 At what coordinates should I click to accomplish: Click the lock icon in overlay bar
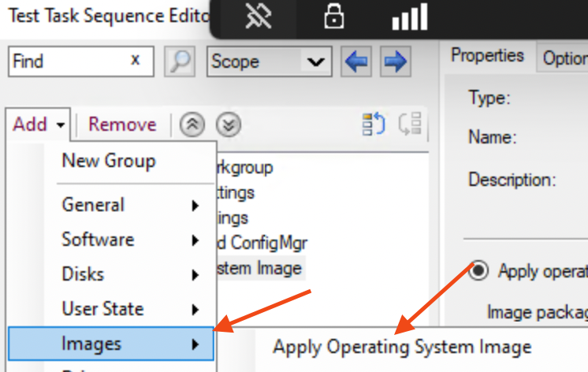click(x=334, y=17)
